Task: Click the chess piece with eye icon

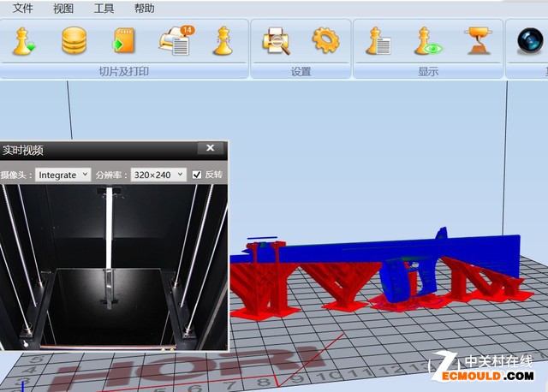Action: pyautogui.click(x=426, y=41)
